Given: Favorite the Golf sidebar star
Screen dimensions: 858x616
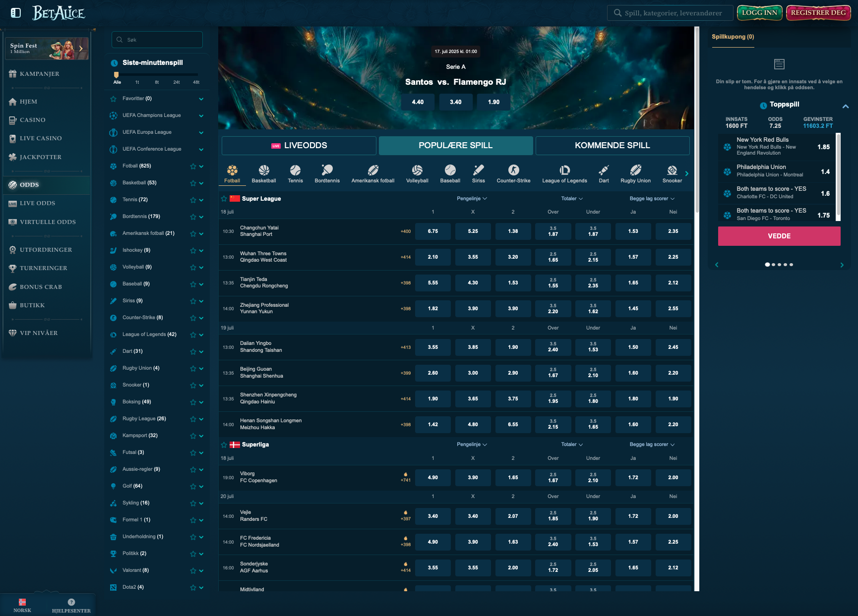Looking at the screenshot, I should click(x=193, y=487).
